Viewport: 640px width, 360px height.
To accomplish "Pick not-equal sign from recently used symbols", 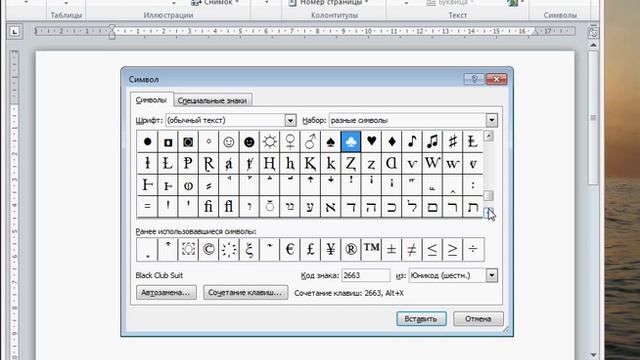I will click(412, 249).
